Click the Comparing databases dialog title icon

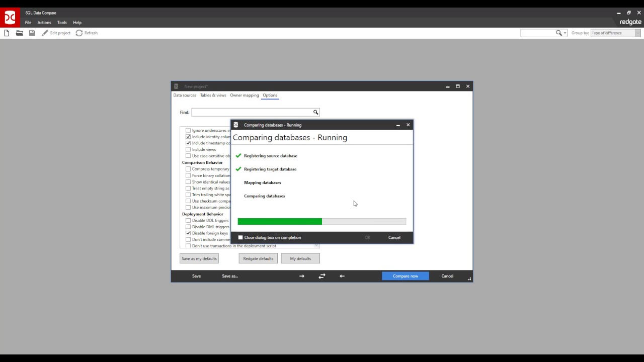tap(236, 125)
